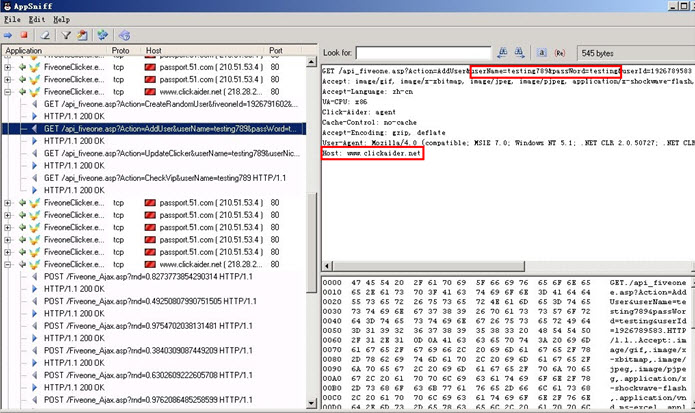
Task: Collapse the www.clickaider.net connection node
Action: tap(9, 90)
